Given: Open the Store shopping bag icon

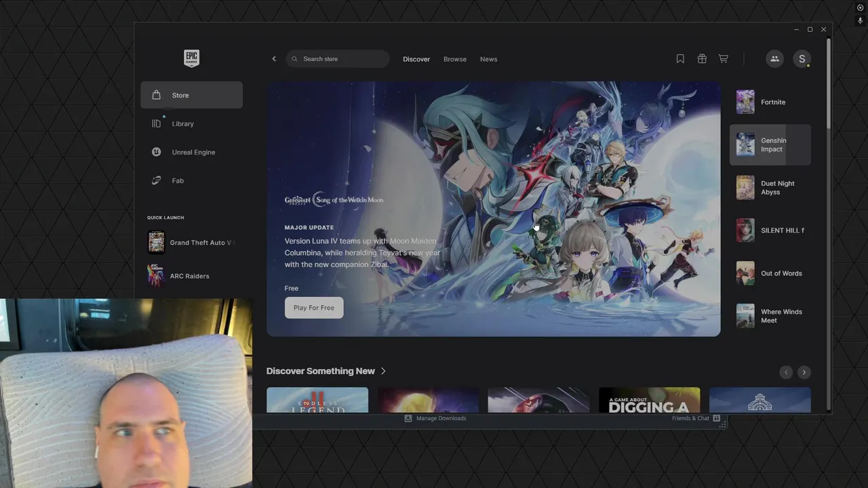Looking at the screenshot, I should click(157, 95).
